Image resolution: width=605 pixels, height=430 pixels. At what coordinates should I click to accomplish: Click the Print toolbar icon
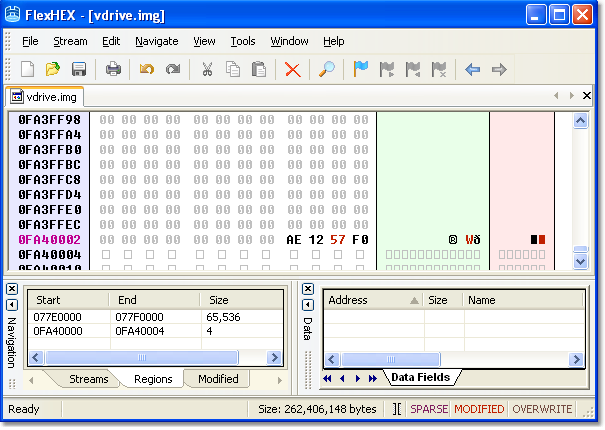pyautogui.click(x=113, y=69)
